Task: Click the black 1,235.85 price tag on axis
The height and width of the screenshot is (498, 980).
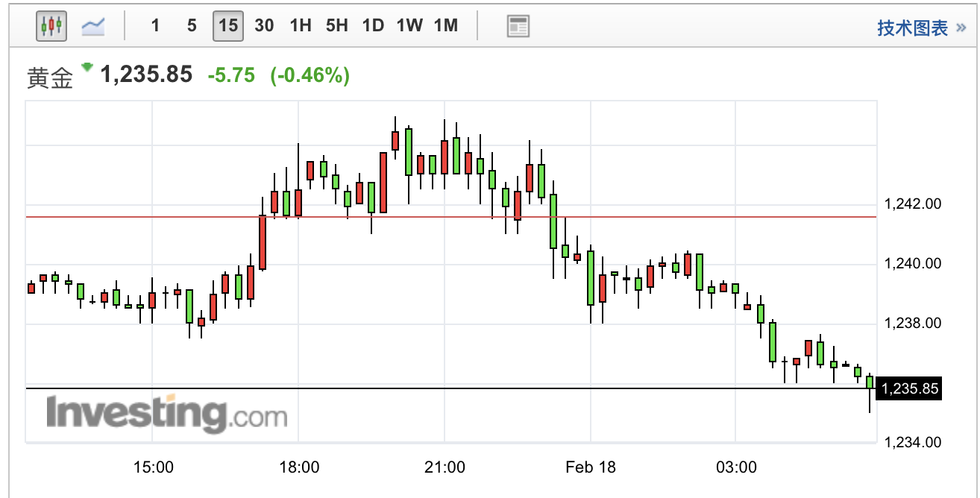Action: click(909, 388)
